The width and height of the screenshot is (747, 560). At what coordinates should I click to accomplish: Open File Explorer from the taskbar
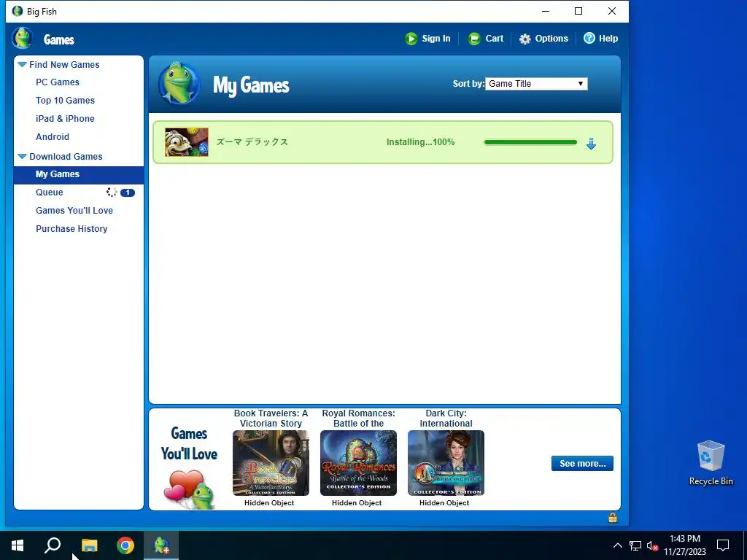tap(89, 545)
